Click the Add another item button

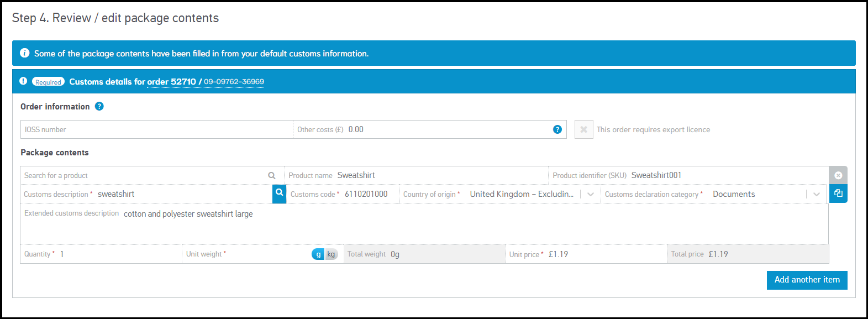(x=807, y=280)
